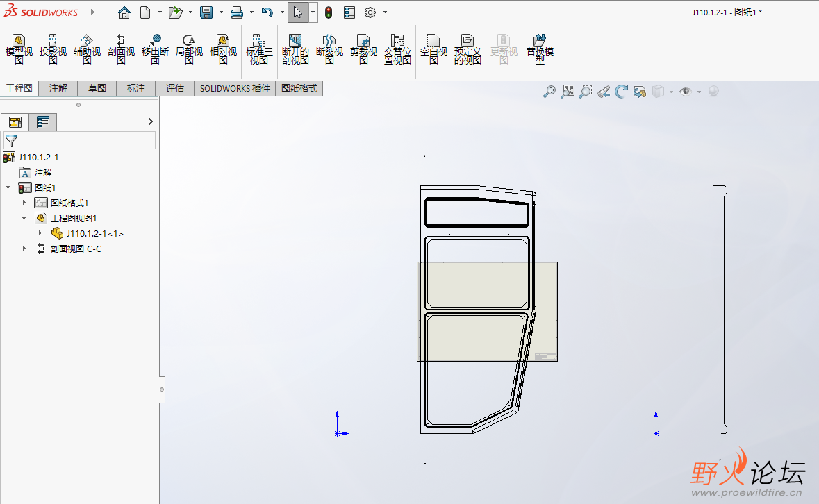
Task: Open dropdown arrow next to Print
Action: (x=251, y=12)
